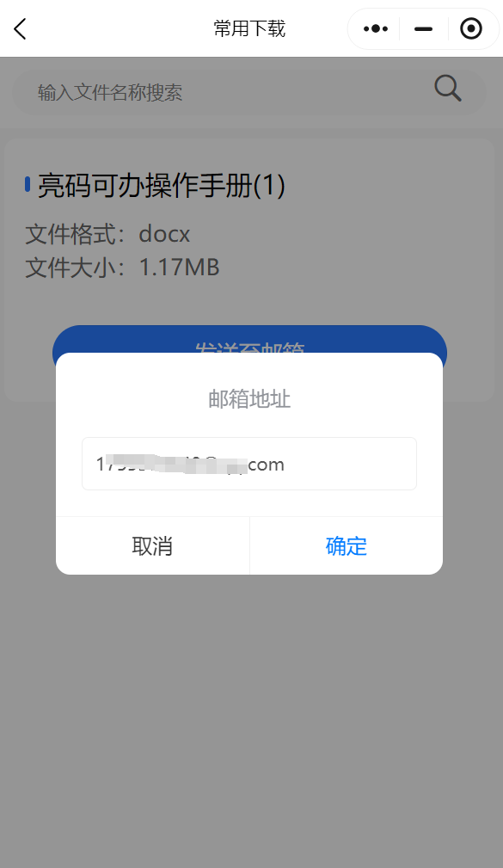503x868 pixels.
Task: Select the 邮箱地址 dialog heading
Action: (x=249, y=398)
